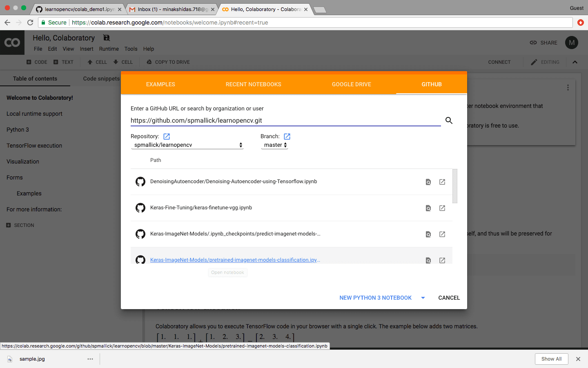Click Show All downloads button

coord(552,359)
